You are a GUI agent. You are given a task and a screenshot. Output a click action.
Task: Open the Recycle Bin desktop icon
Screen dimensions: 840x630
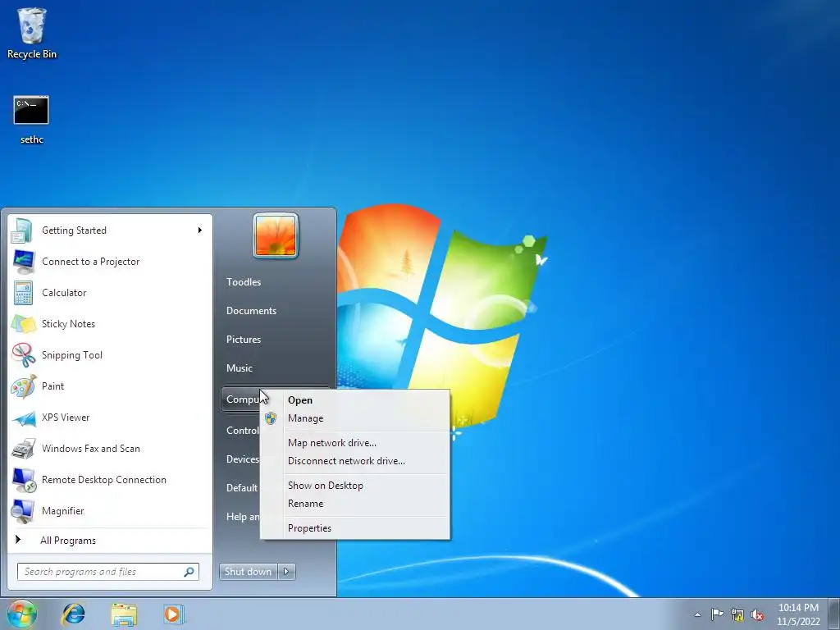[32, 33]
